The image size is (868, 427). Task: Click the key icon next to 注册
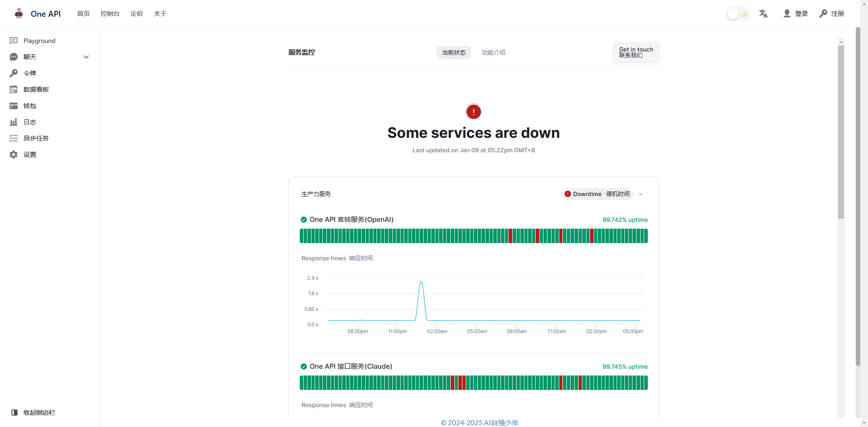(823, 14)
